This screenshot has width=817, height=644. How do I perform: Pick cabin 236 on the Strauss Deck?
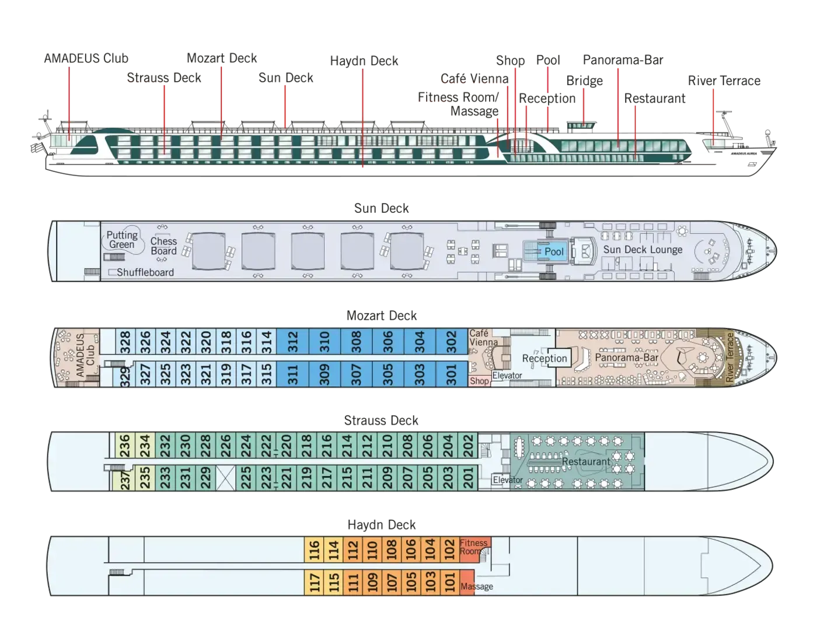(125, 446)
